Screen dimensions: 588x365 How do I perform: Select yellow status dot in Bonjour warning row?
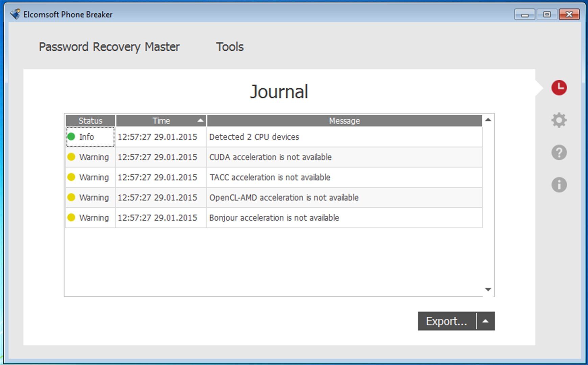pos(71,218)
